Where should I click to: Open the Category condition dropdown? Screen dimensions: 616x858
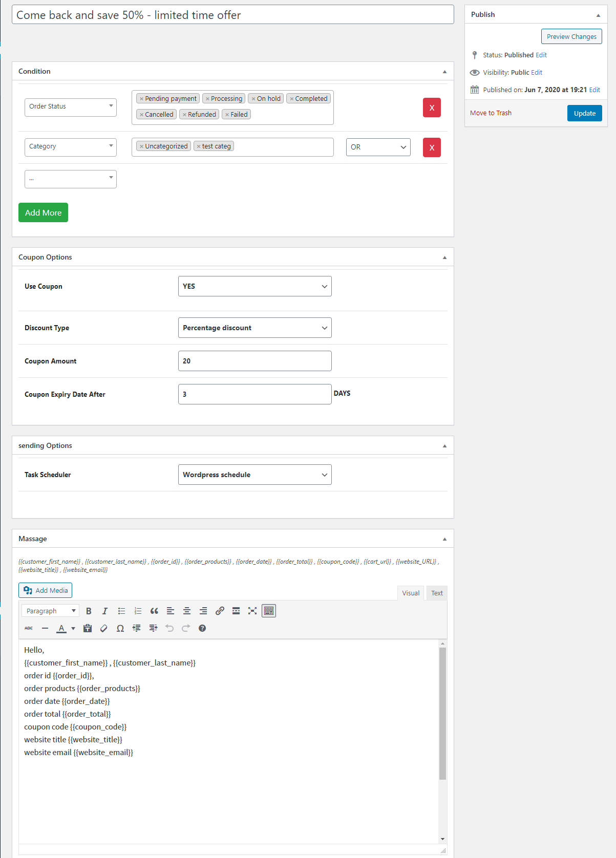71,147
